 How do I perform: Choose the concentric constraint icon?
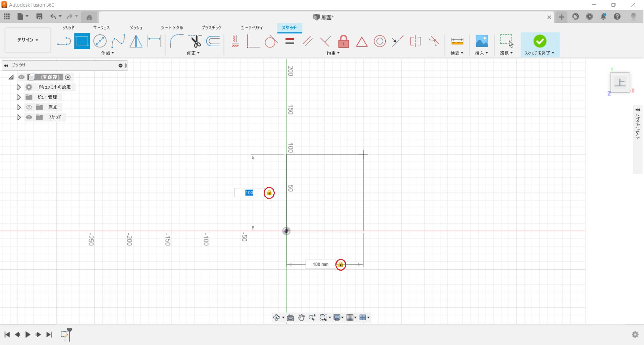(380, 42)
